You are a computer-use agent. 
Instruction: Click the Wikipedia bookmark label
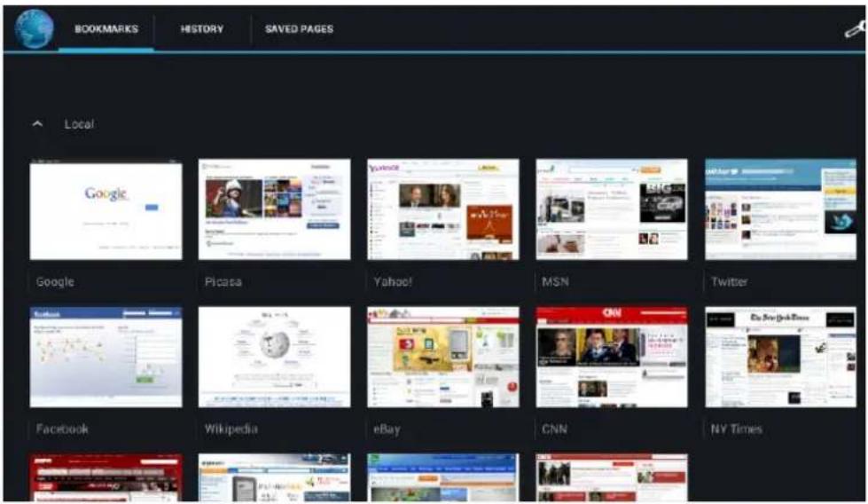pyautogui.click(x=231, y=429)
